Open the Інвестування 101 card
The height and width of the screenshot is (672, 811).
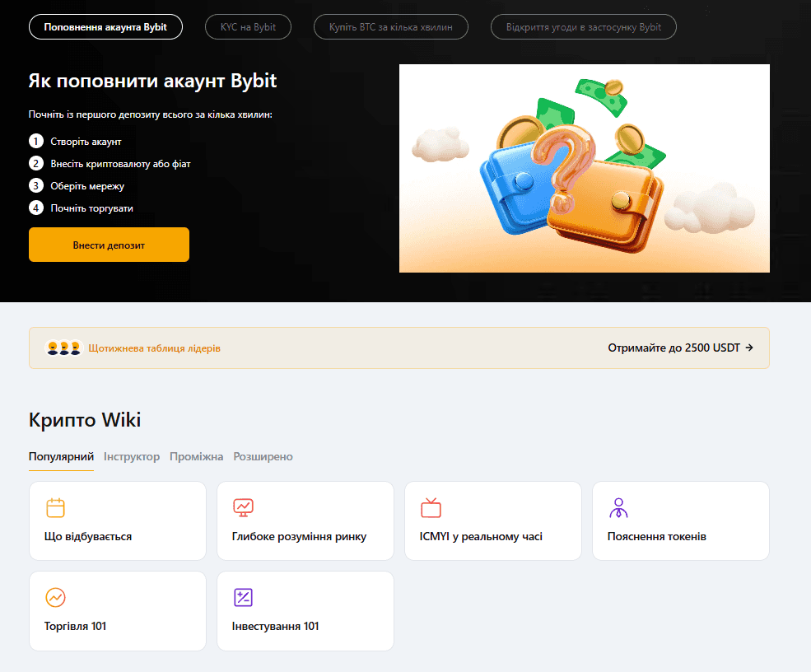[305, 611]
